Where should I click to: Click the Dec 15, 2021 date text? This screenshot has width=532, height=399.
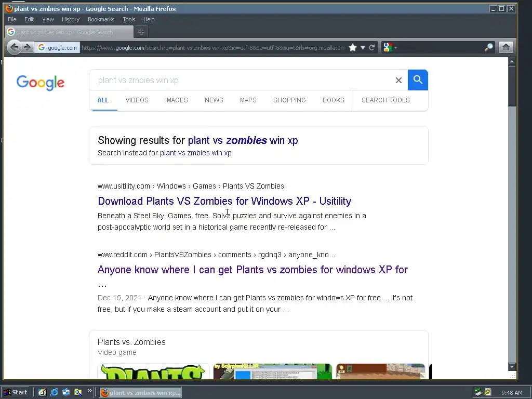(119, 298)
